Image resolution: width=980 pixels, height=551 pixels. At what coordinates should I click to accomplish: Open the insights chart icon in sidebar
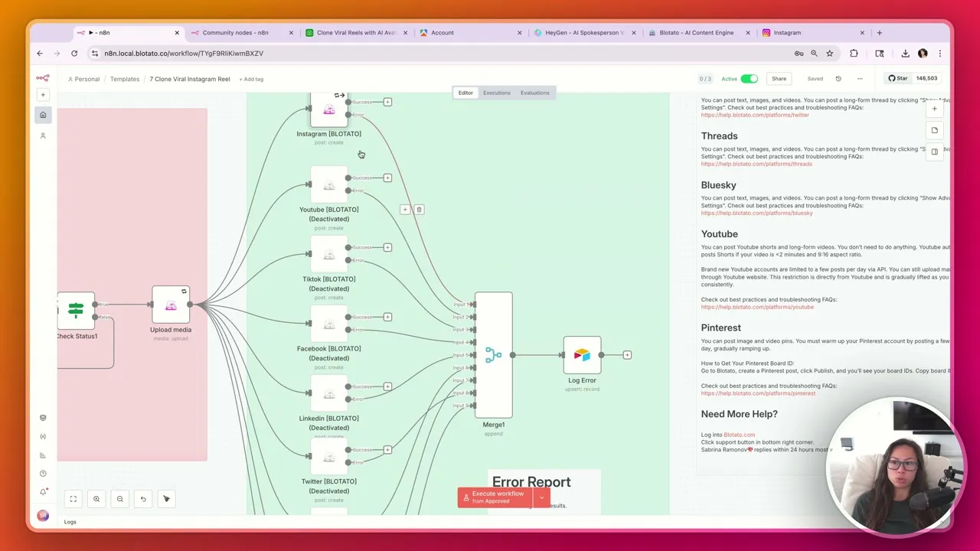(43, 455)
